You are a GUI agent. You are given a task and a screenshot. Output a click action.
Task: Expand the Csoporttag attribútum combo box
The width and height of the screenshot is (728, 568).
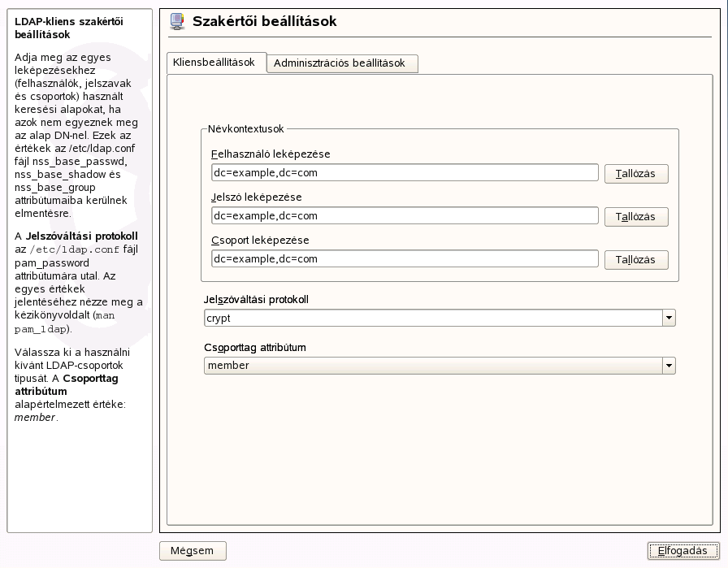coord(440,366)
